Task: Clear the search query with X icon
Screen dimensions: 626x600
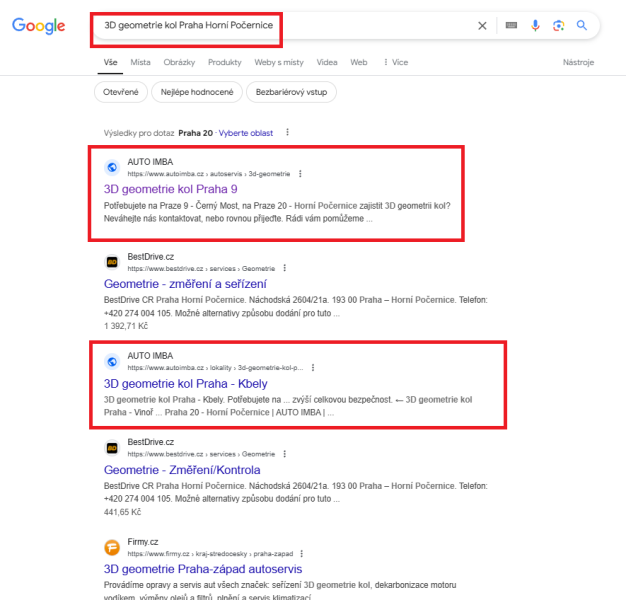Action: pos(482,26)
